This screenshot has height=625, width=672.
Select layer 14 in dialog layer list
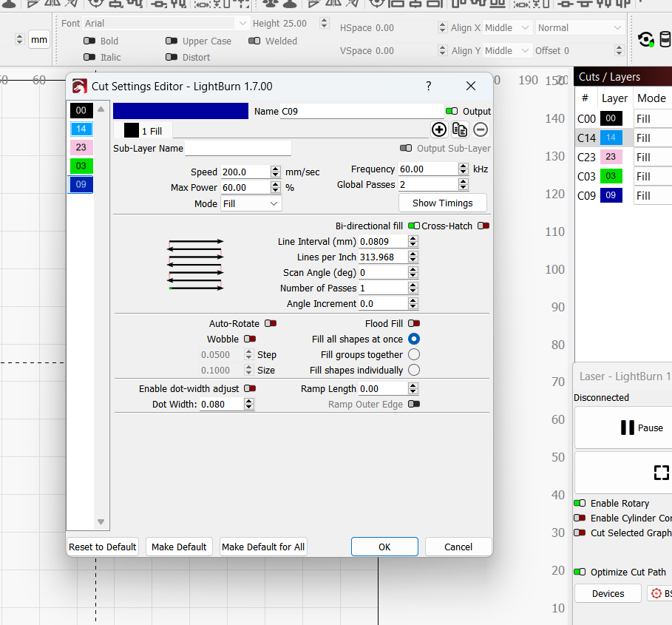tap(81, 129)
